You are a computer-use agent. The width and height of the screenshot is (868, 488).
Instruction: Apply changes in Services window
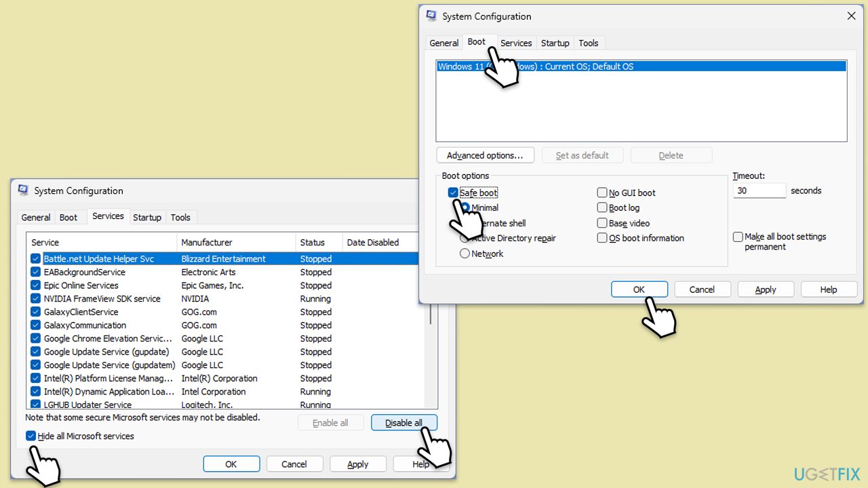pos(358,464)
